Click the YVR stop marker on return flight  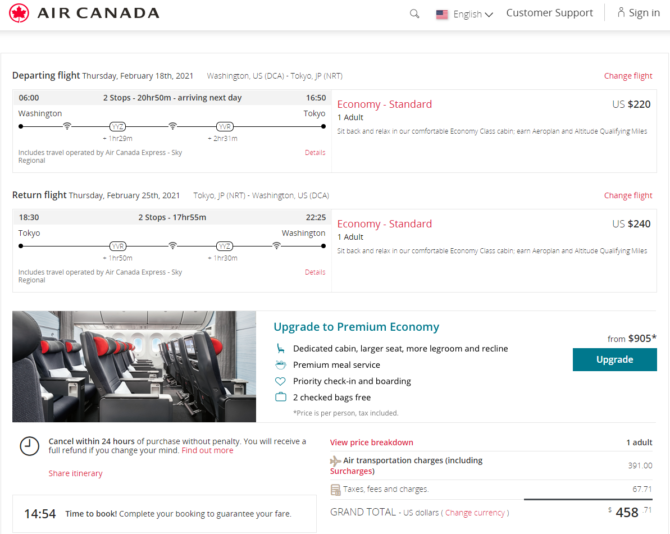[x=118, y=246]
